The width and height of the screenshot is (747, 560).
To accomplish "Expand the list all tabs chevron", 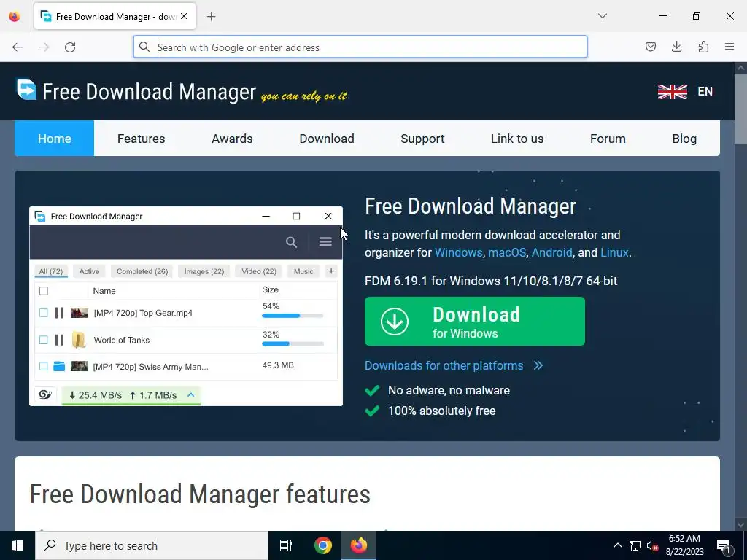I will click(x=602, y=16).
